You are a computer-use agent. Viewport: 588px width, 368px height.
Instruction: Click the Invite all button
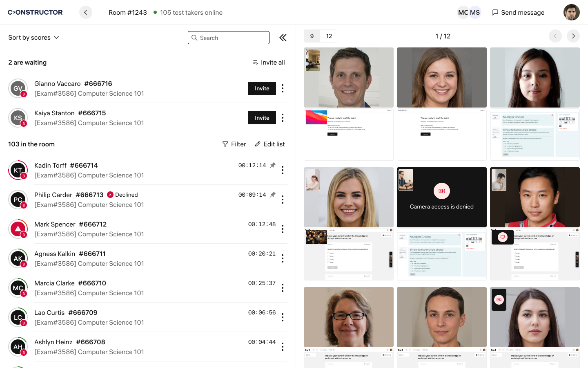[269, 62]
